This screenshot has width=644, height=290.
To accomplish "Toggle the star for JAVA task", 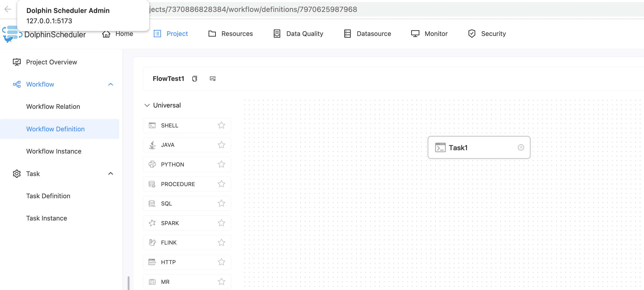I will point(221,145).
